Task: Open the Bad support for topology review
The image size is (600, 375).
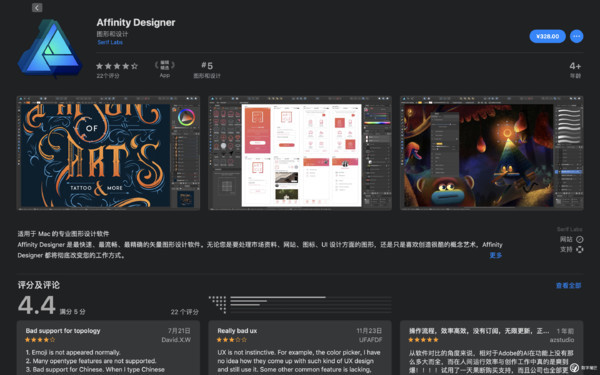Action: tap(108, 347)
